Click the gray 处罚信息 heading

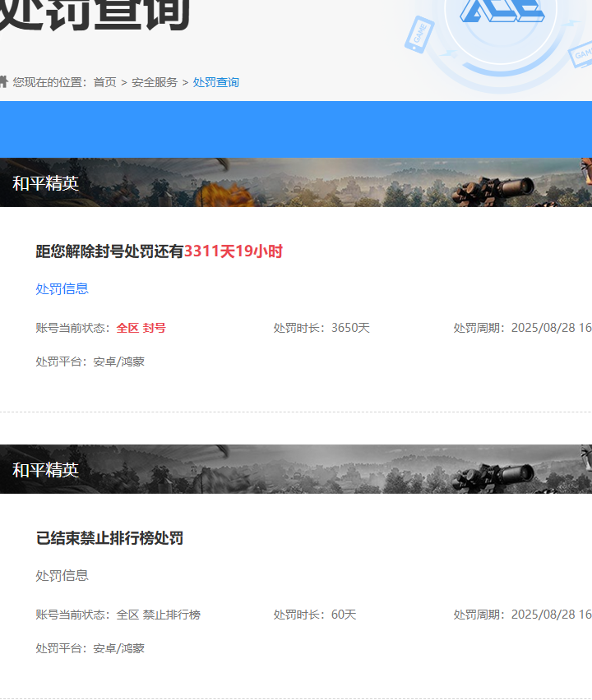coord(62,575)
